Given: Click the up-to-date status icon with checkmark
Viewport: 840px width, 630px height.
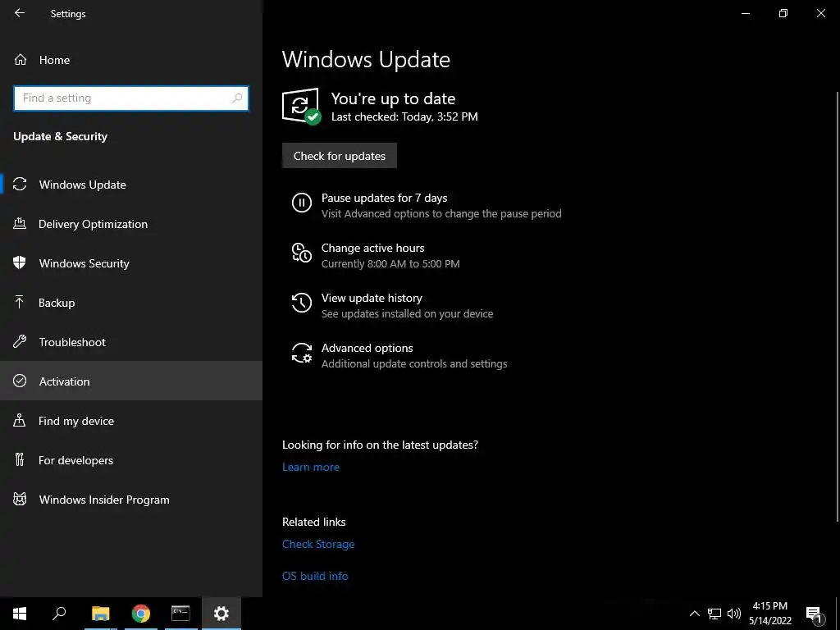Looking at the screenshot, I should coord(302,106).
